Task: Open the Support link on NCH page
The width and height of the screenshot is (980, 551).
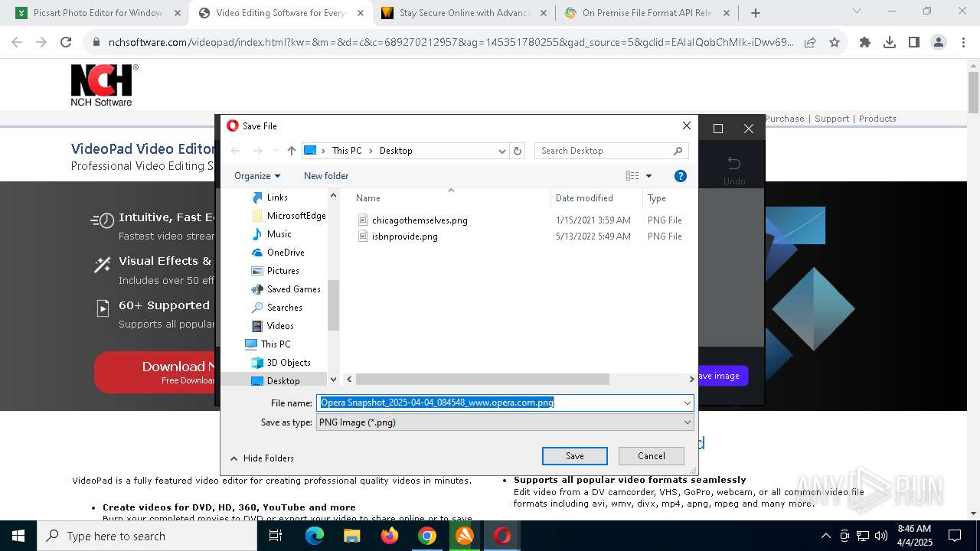Action: [x=831, y=119]
